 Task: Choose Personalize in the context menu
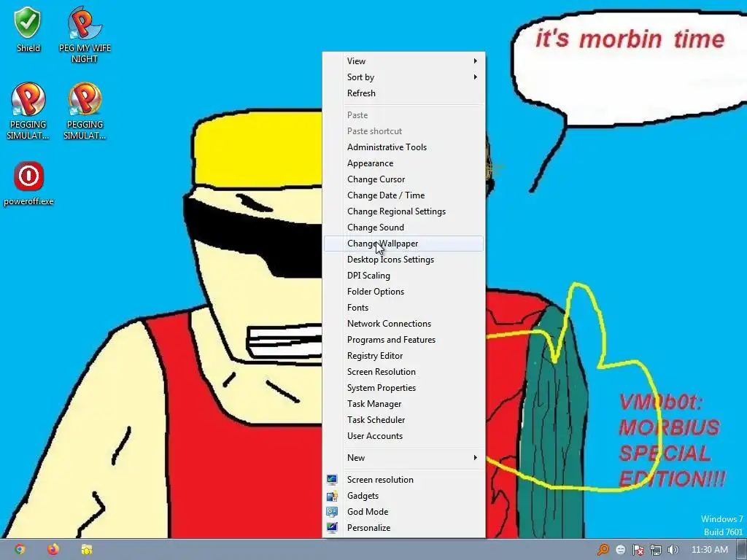click(404, 528)
